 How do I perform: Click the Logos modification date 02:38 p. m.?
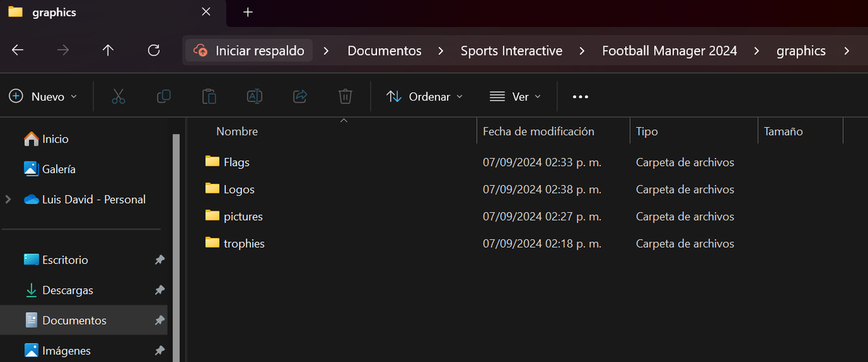coord(542,189)
